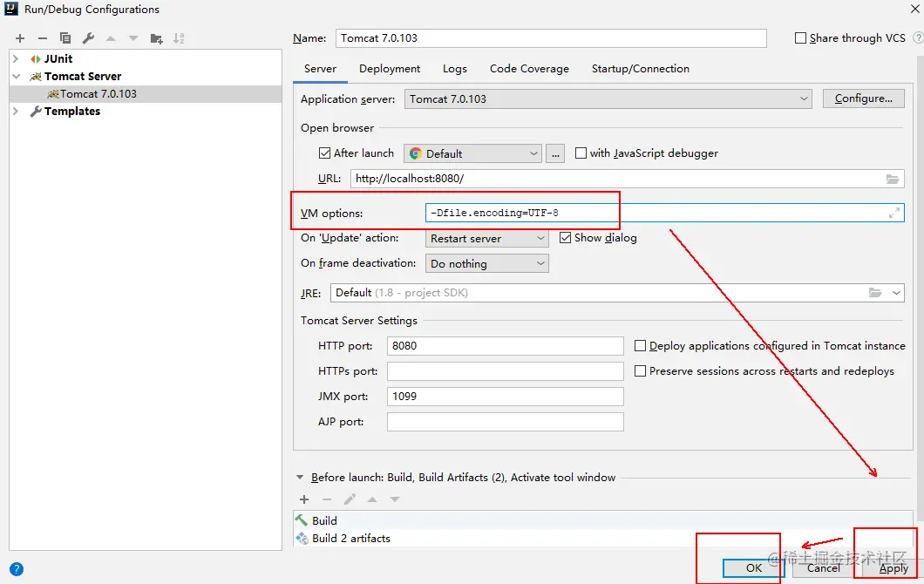924x584 pixels.
Task: Move before launch task down arrow
Action: [395, 499]
